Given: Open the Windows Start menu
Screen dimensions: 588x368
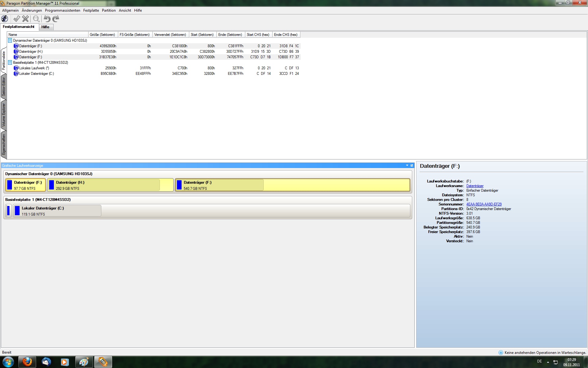Looking at the screenshot, I should 8,362.
